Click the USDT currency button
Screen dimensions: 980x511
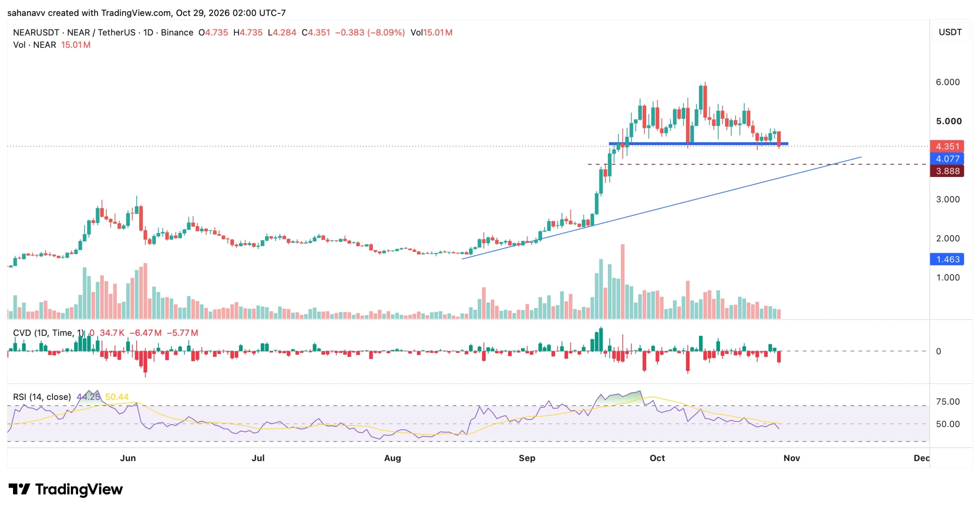(950, 32)
